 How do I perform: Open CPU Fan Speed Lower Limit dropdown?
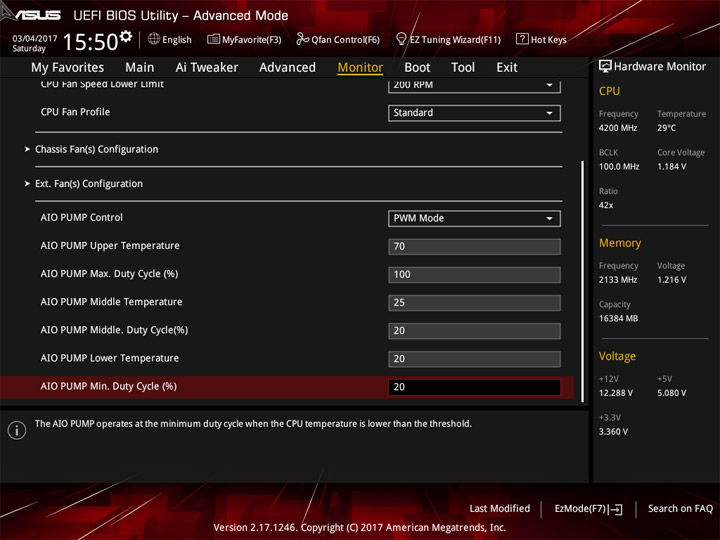(x=474, y=85)
